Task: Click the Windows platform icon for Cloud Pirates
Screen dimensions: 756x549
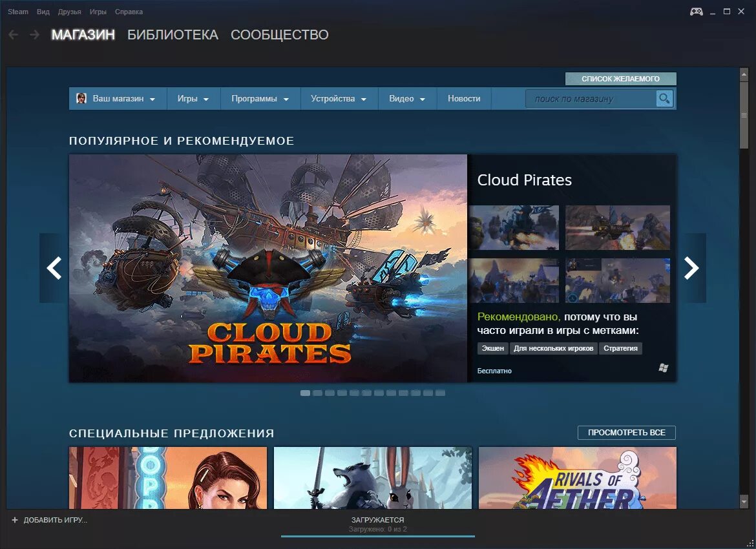Action: 664,368
